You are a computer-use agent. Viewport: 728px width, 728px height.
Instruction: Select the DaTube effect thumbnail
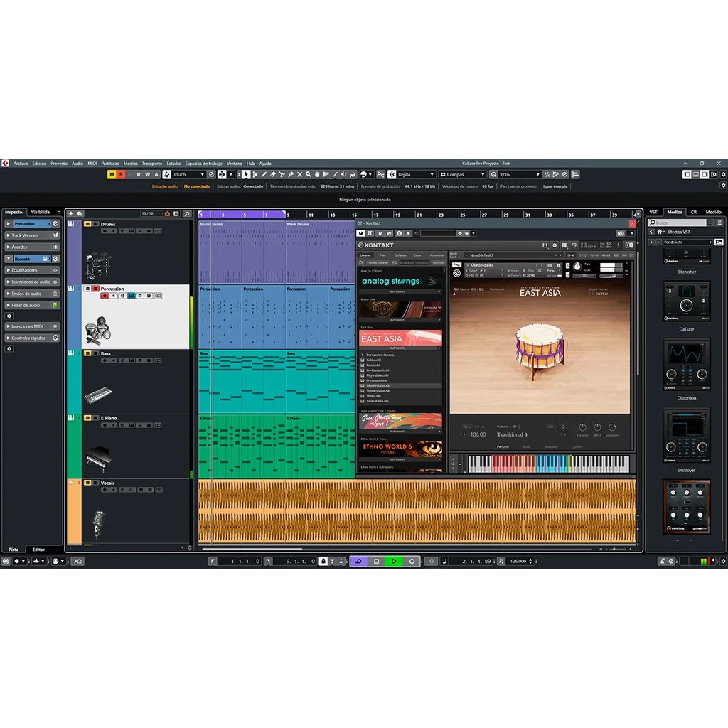(x=686, y=301)
